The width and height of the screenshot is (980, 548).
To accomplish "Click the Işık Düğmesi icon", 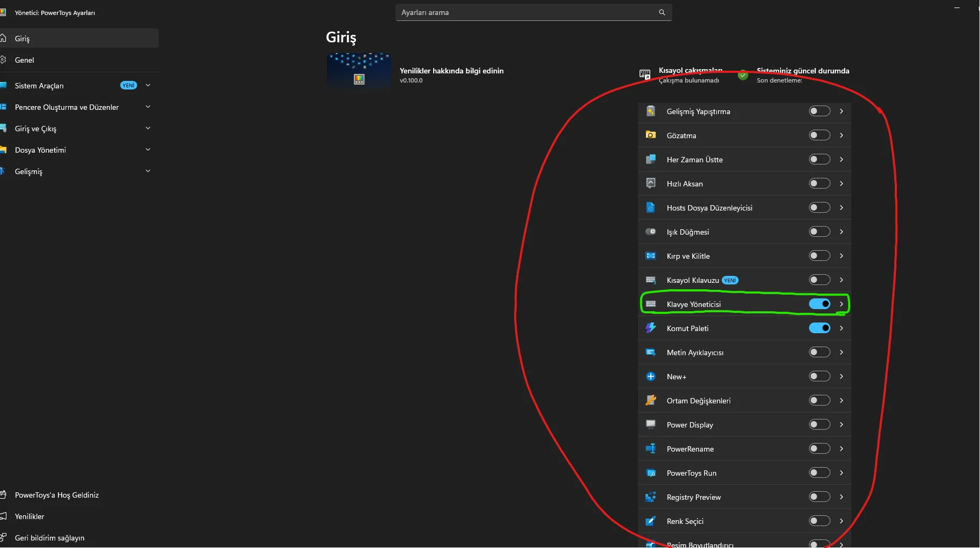I will 651,231.
